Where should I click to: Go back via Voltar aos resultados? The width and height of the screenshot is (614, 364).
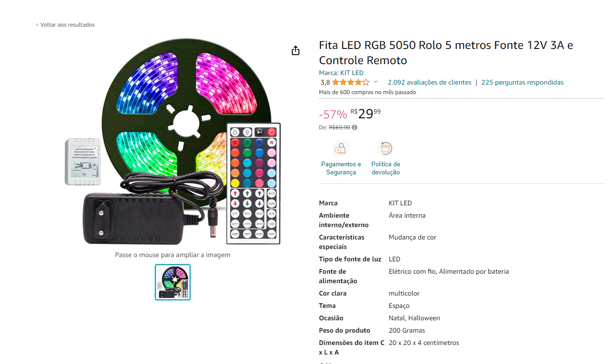tap(67, 25)
